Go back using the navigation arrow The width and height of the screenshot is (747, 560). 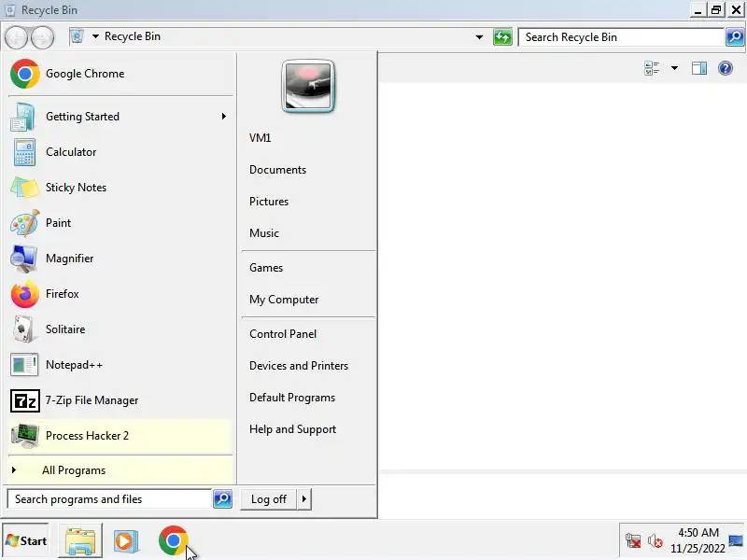(x=16, y=37)
